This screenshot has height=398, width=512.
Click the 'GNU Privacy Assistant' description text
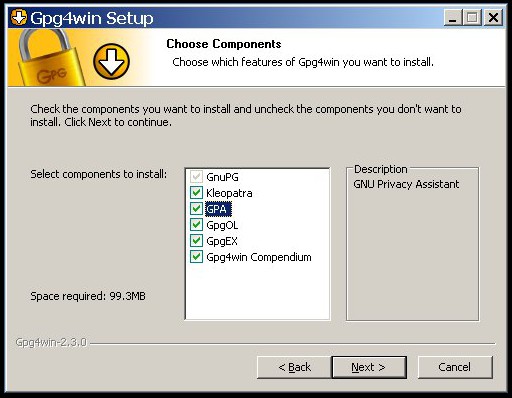coord(406,184)
